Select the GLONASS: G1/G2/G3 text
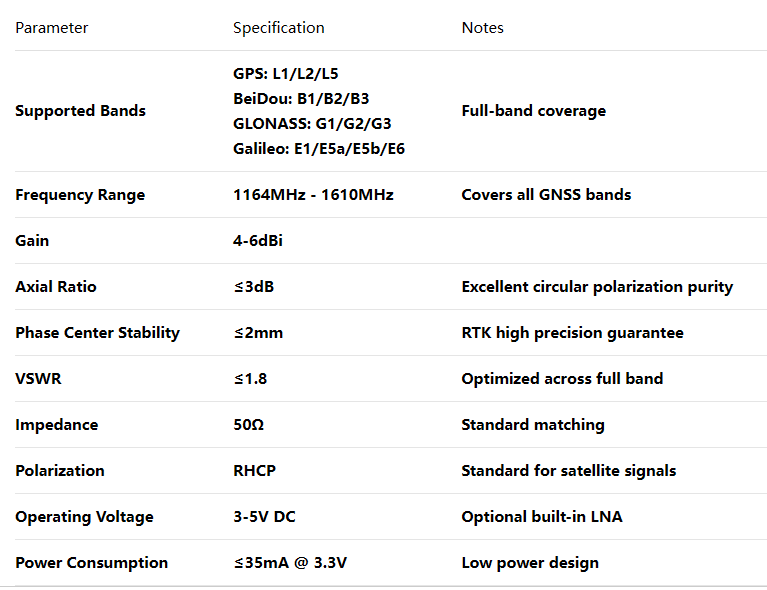Viewport: 767px width, 590px height. coord(312,124)
